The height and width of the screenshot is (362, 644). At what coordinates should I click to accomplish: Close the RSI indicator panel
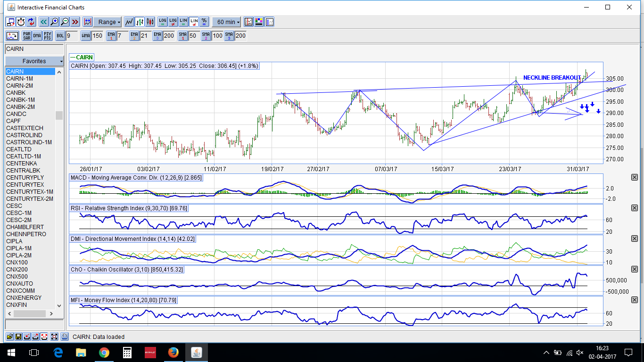pyautogui.click(x=634, y=208)
